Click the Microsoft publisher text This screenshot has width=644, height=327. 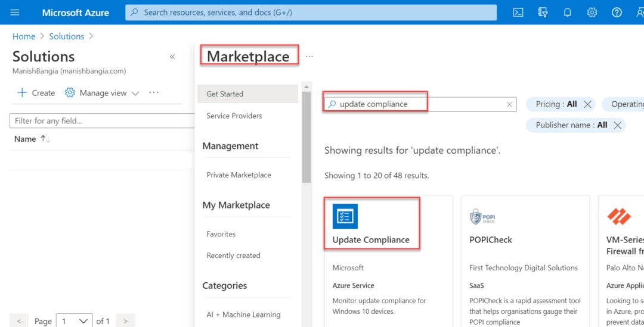[x=348, y=267]
